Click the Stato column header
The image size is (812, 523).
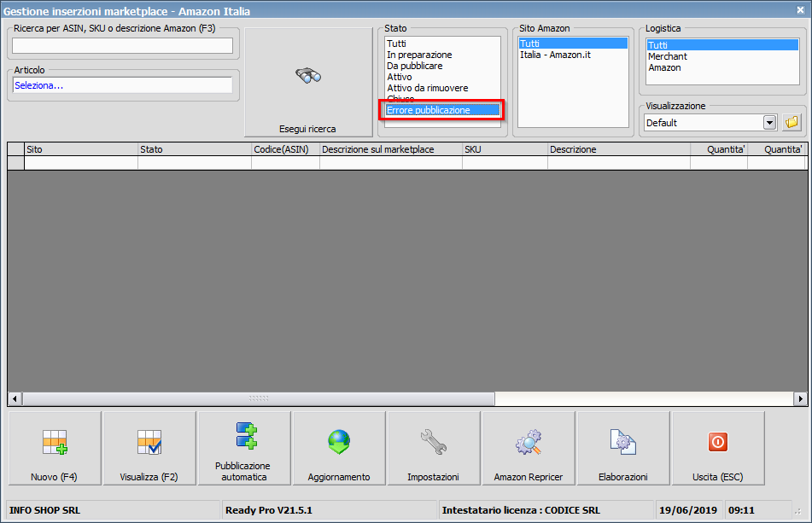click(x=195, y=149)
